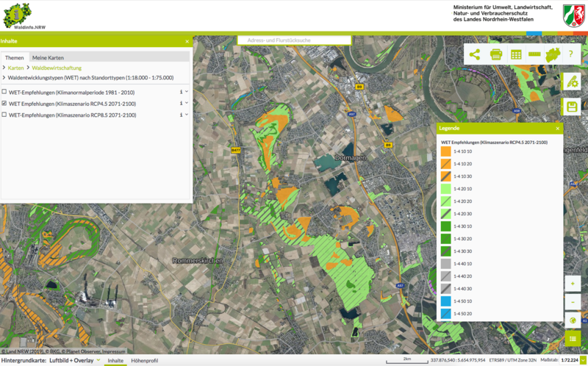Click the Adress- und Flurstücksuche field

(294, 40)
